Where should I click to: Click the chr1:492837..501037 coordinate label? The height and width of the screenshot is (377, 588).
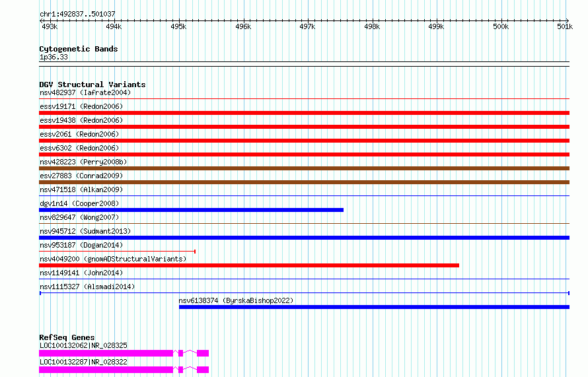click(x=77, y=14)
